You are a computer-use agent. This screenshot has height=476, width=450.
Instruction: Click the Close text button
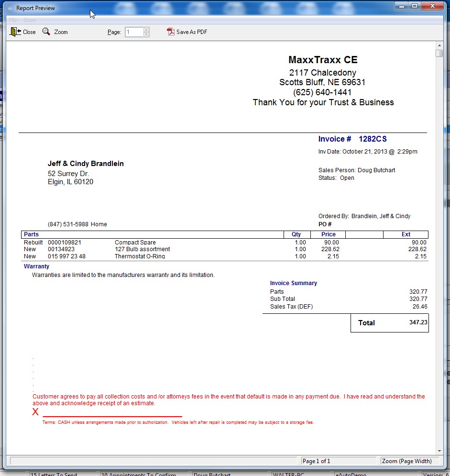coord(29,32)
